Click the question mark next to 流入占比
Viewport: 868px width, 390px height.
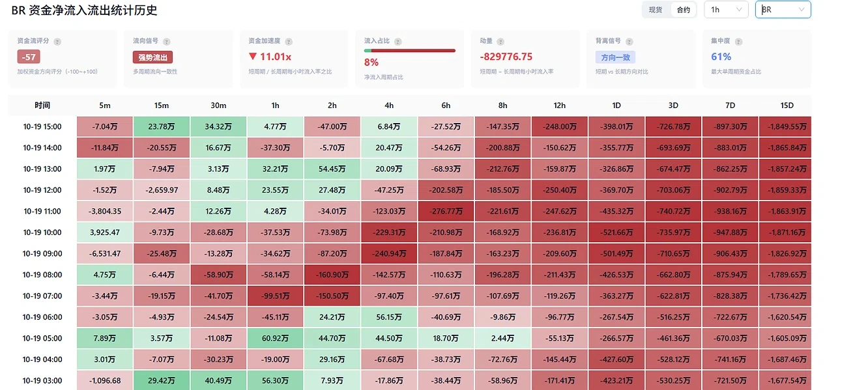(x=398, y=41)
